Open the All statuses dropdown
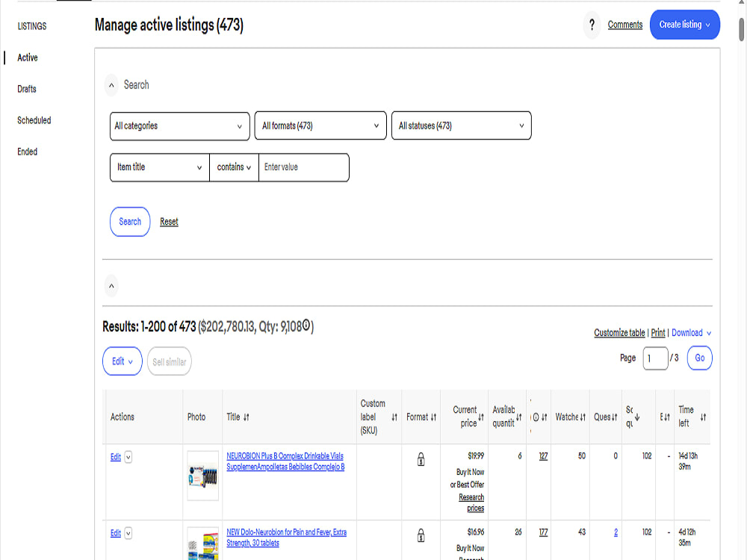The image size is (747, 560). click(461, 125)
